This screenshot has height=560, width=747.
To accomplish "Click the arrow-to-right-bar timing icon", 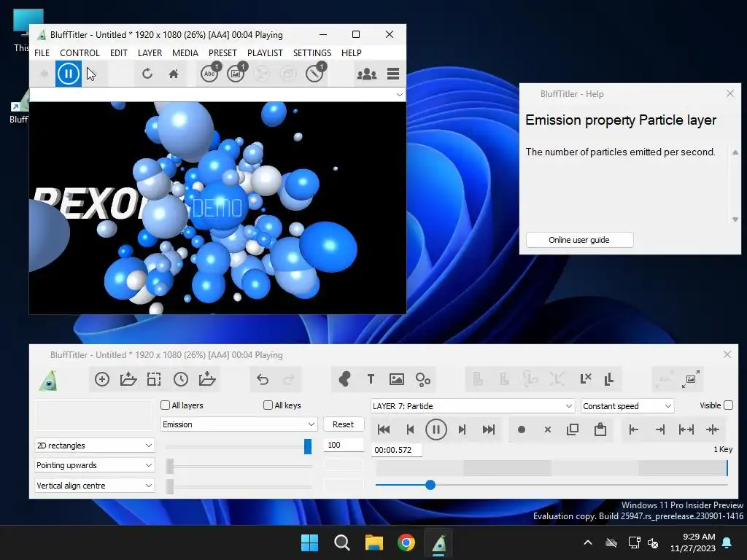I will pyautogui.click(x=660, y=429).
